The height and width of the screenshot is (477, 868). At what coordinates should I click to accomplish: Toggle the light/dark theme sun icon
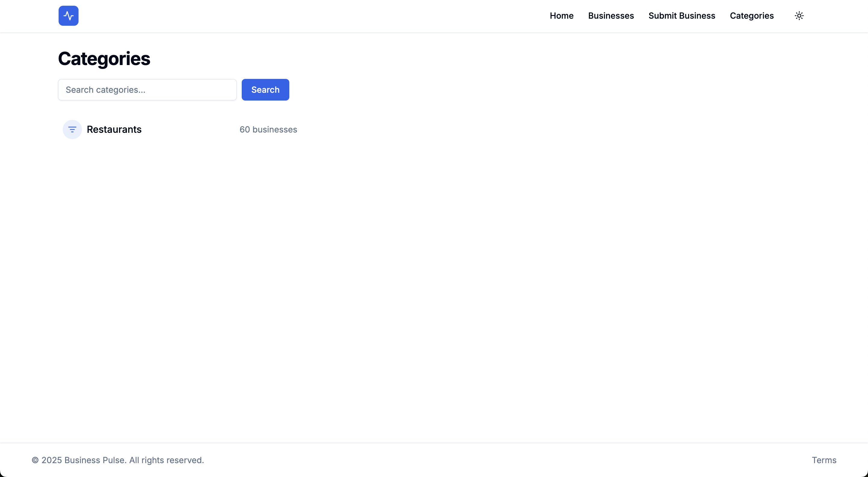click(x=799, y=16)
